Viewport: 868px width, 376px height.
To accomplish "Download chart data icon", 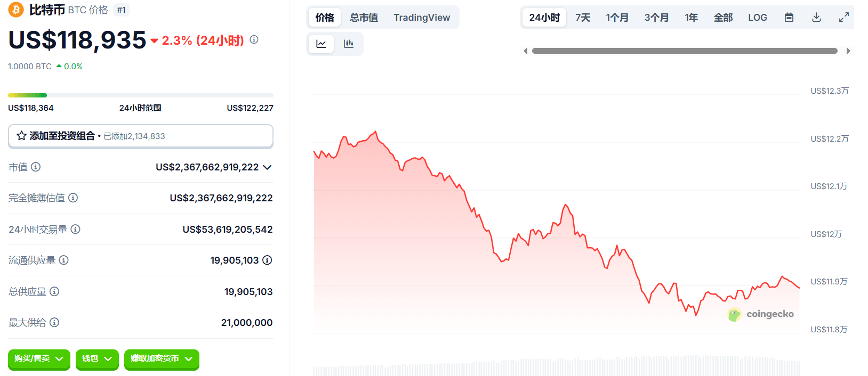I will (x=816, y=18).
